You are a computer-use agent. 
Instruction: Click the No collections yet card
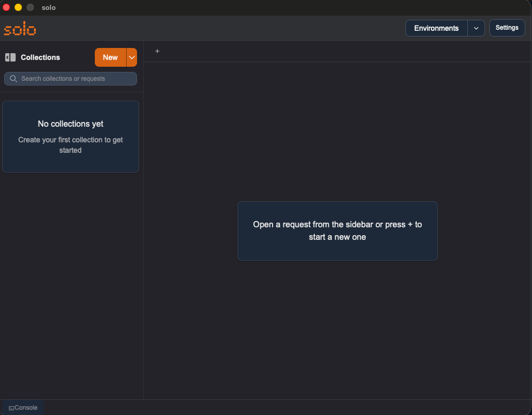(70, 137)
